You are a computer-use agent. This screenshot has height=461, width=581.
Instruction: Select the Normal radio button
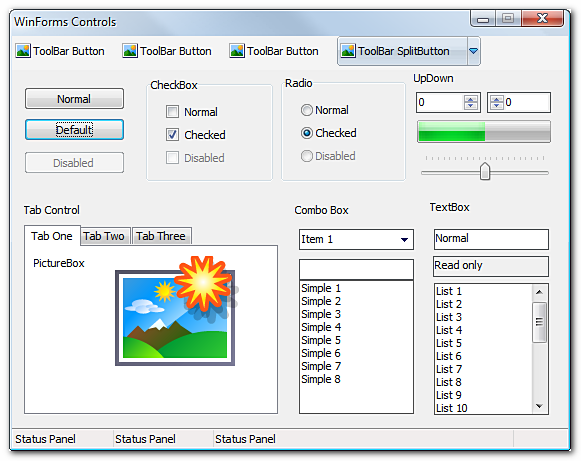click(307, 110)
